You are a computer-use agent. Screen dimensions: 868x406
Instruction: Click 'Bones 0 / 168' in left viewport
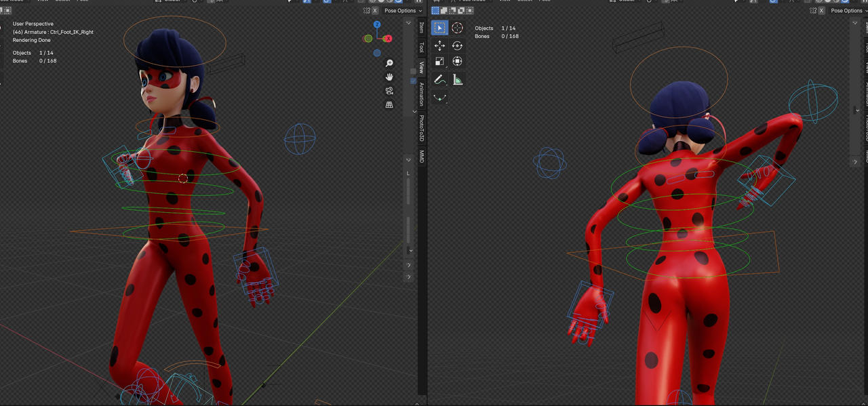coord(35,61)
